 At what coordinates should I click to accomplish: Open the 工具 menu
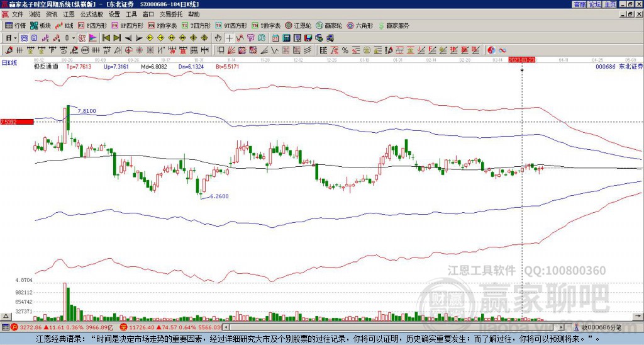(x=131, y=14)
